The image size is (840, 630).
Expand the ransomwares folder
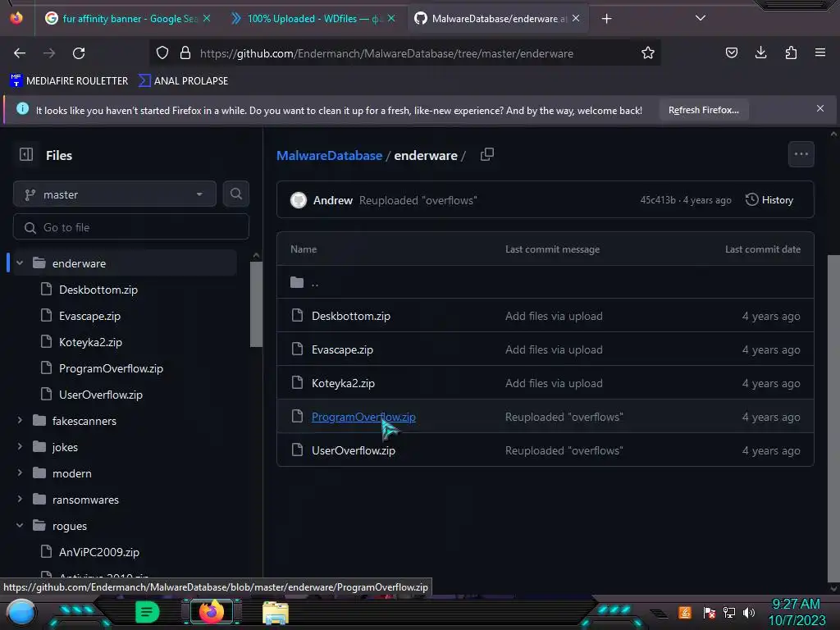[x=20, y=500]
